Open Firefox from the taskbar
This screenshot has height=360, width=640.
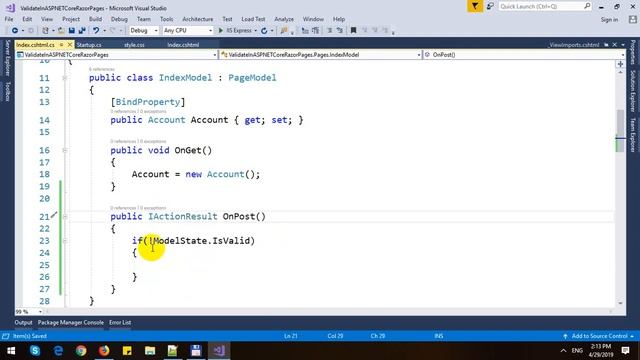[x=104, y=351]
